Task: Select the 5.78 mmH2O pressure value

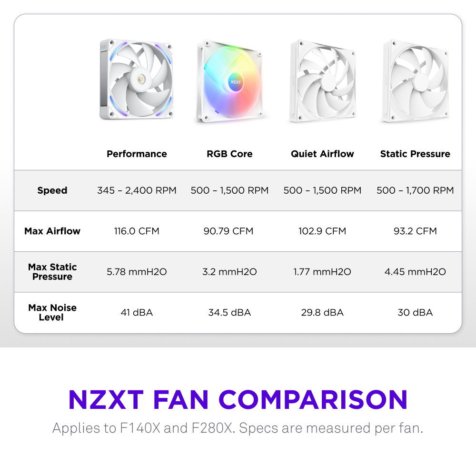Action: [x=137, y=272]
